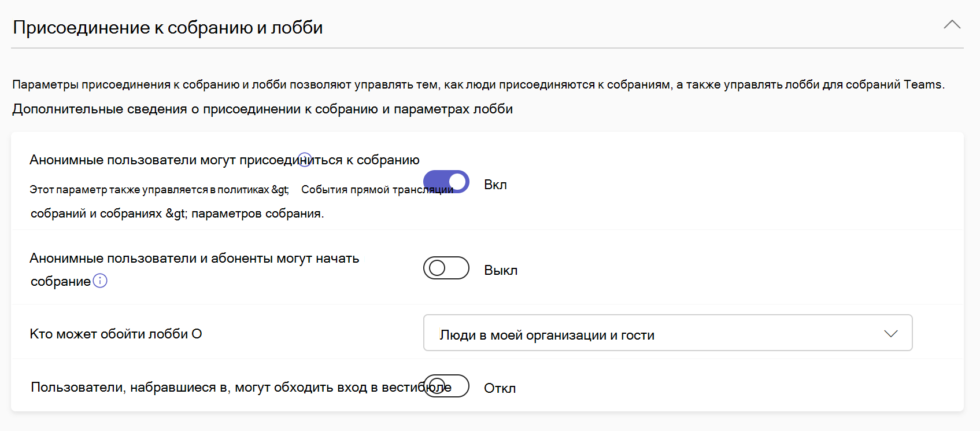The width and height of the screenshot is (980, 431).
Task: Click the «Выкл» status label
Action: 501,270
